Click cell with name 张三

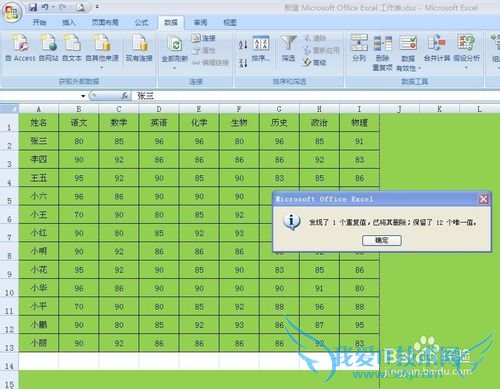[x=39, y=141]
